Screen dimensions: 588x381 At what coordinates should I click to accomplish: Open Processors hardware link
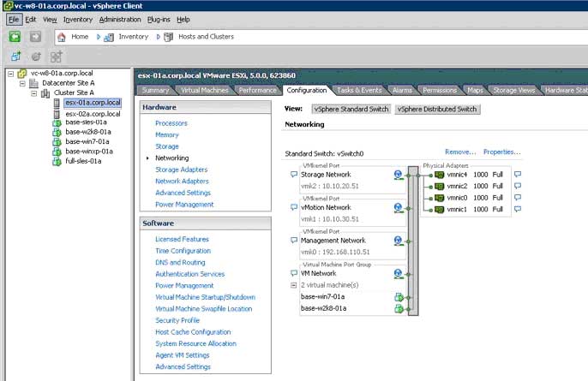tap(171, 123)
